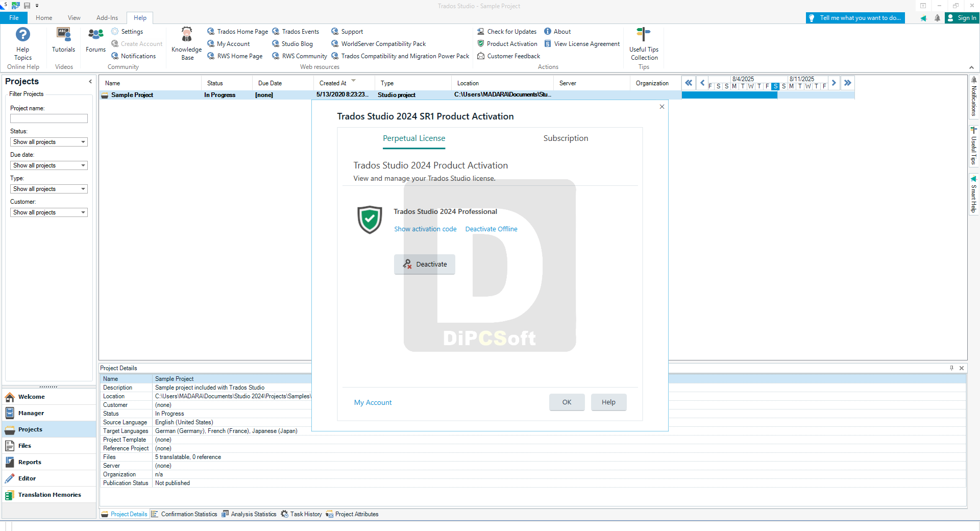Open the Due date filter dropdown
Screen dimensions: 980x531
[49, 165]
